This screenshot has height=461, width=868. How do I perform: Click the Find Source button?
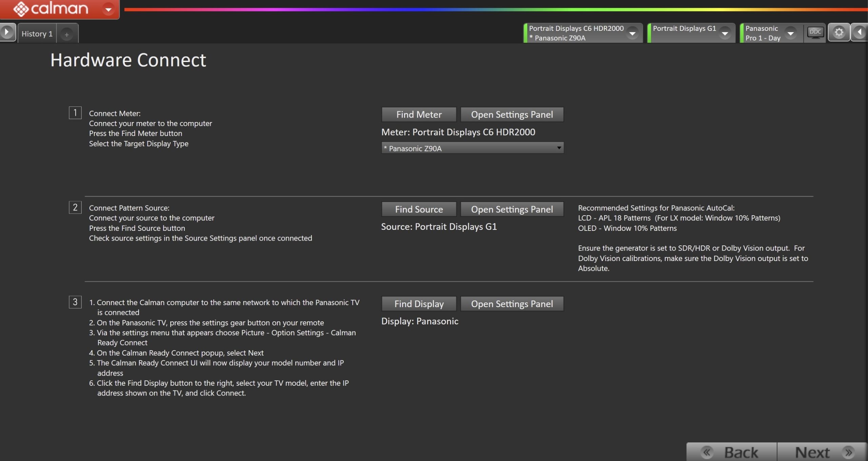coord(419,209)
